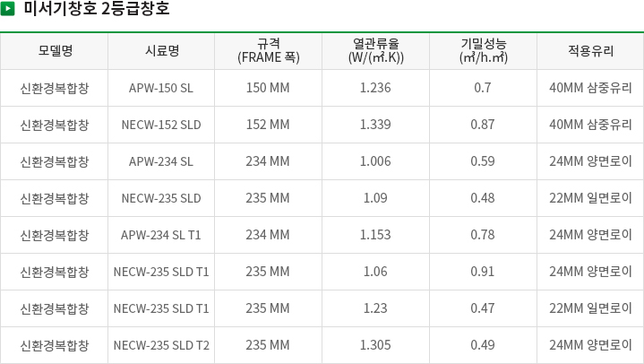Click the 150 MM frame width cell
644x364 pixels.
click(x=268, y=88)
